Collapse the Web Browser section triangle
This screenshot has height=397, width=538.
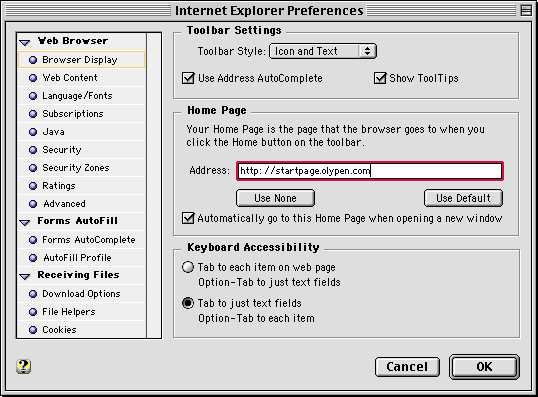tap(25, 43)
